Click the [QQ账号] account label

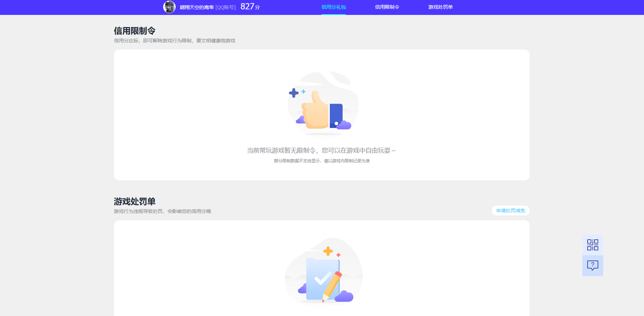coord(226,7)
